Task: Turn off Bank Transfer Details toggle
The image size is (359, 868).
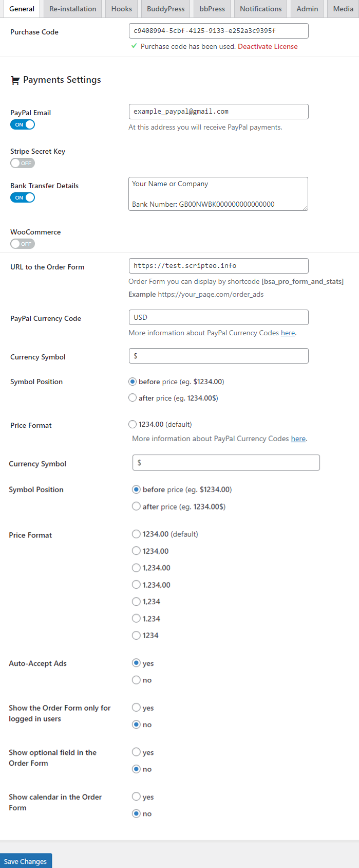Action: coord(23,197)
